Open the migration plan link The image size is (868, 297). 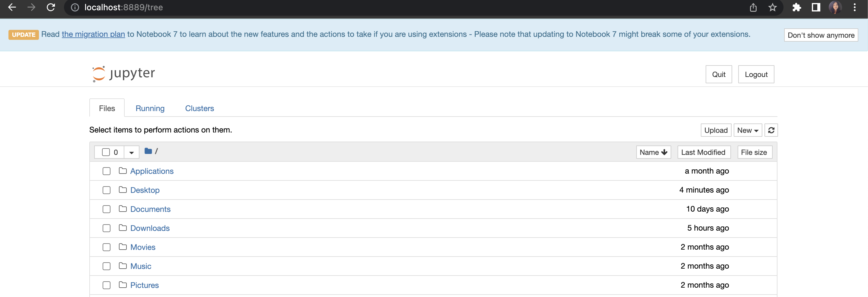(x=93, y=34)
